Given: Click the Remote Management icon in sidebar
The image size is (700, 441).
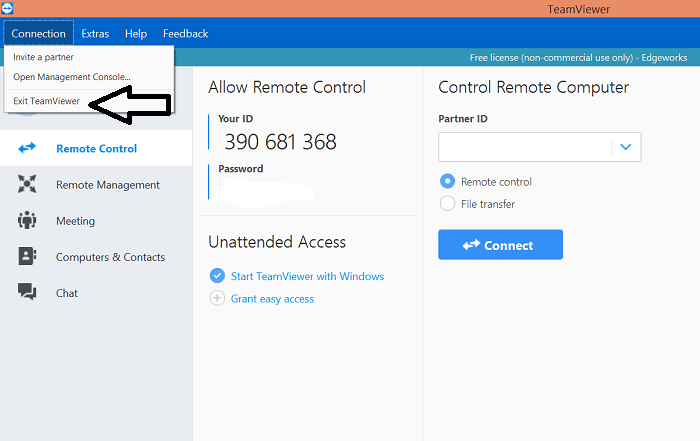Looking at the screenshot, I should tap(27, 184).
